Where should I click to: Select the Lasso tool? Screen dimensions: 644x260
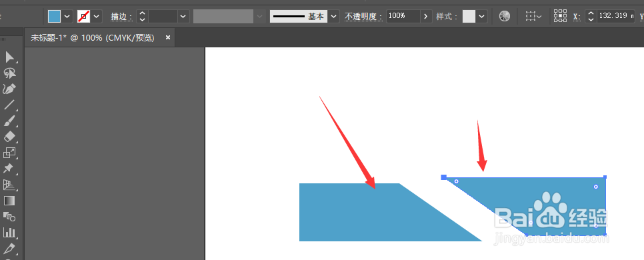(x=9, y=73)
